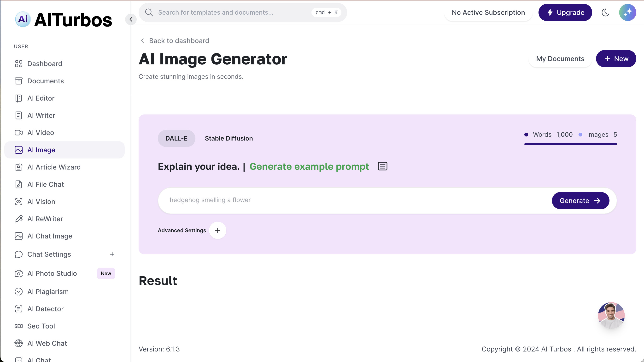Click the AI Video camera icon in sidebar
This screenshot has height=362, width=644.
(x=18, y=133)
